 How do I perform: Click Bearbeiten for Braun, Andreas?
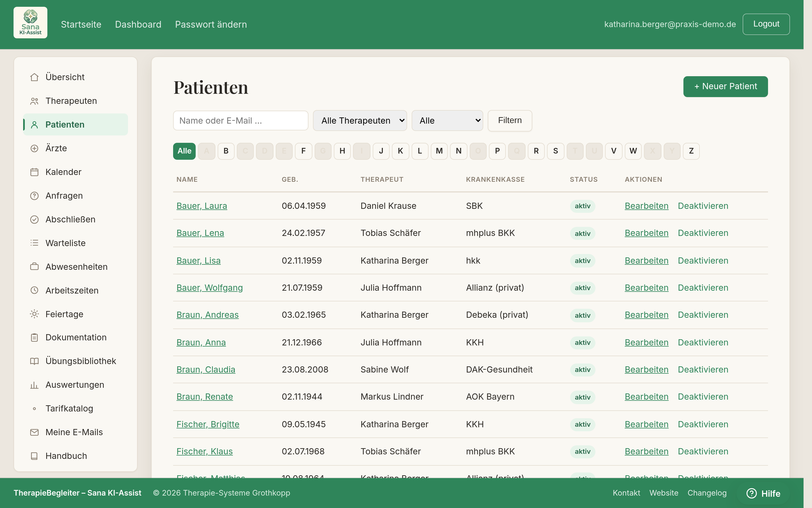pyautogui.click(x=646, y=315)
